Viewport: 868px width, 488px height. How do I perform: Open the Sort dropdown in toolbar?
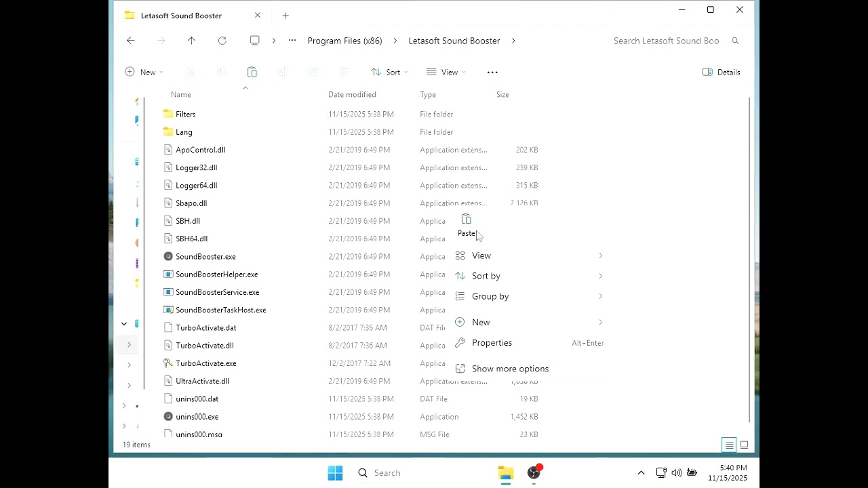click(389, 72)
